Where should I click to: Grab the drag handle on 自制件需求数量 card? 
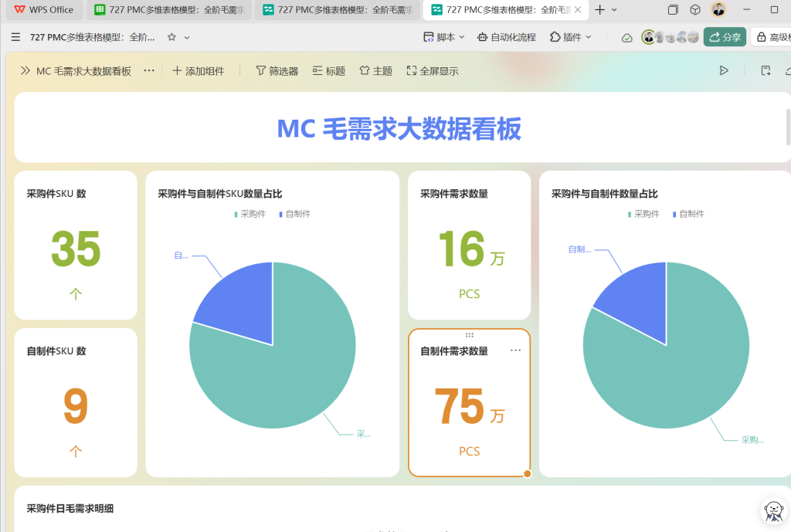click(x=469, y=335)
